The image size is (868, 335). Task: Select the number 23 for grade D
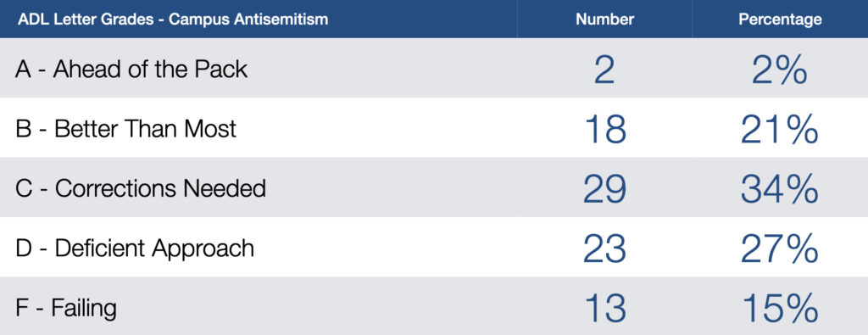coord(604,248)
